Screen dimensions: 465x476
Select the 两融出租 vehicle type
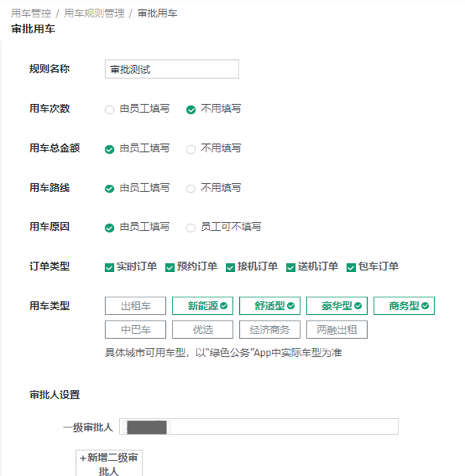337,329
